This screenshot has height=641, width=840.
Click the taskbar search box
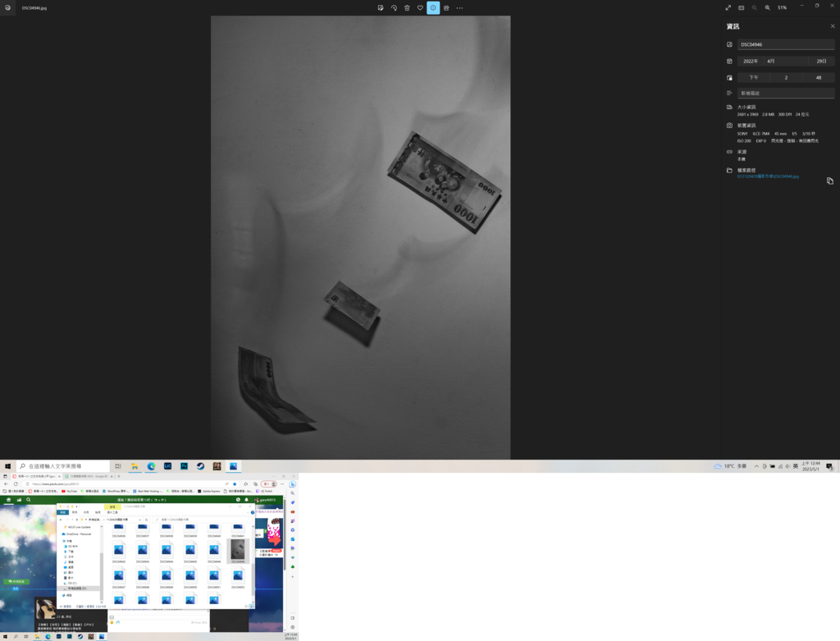pos(63,466)
